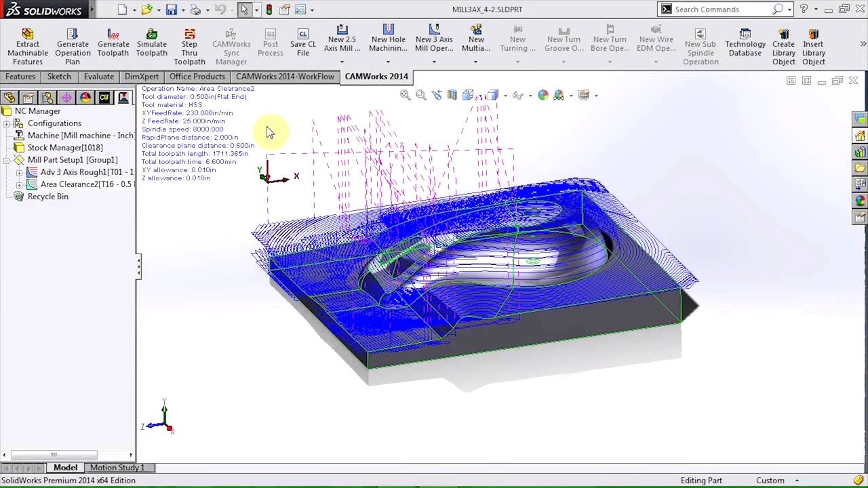Click the Rebuild traffic light icon
Viewport: 868px width, 488px height.
point(269,9)
